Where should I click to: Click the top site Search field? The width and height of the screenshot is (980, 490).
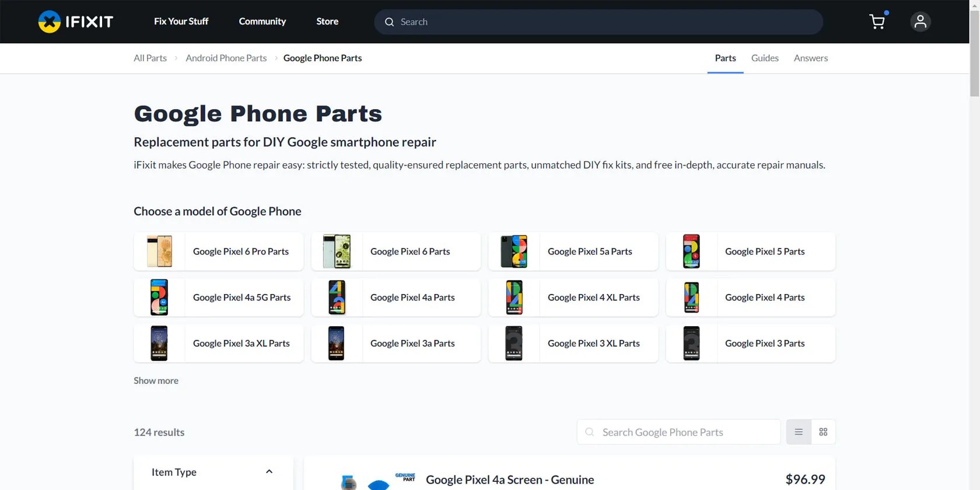tap(598, 22)
